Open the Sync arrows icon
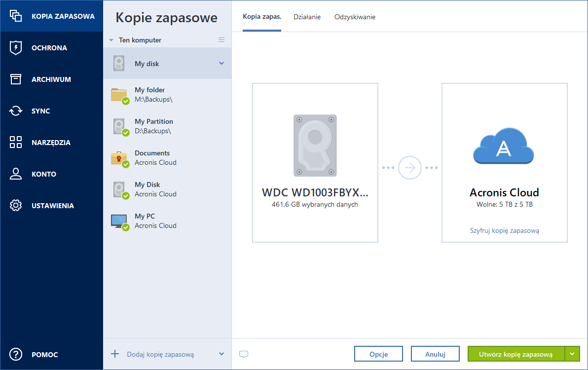The image size is (588, 370). coord(16,111)
